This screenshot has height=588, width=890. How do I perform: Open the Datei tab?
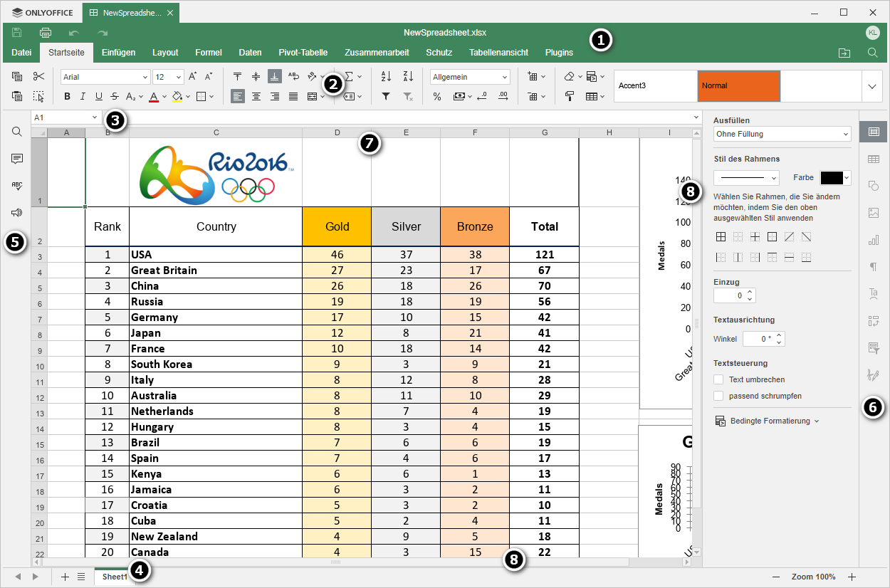(x=21, y=53)
